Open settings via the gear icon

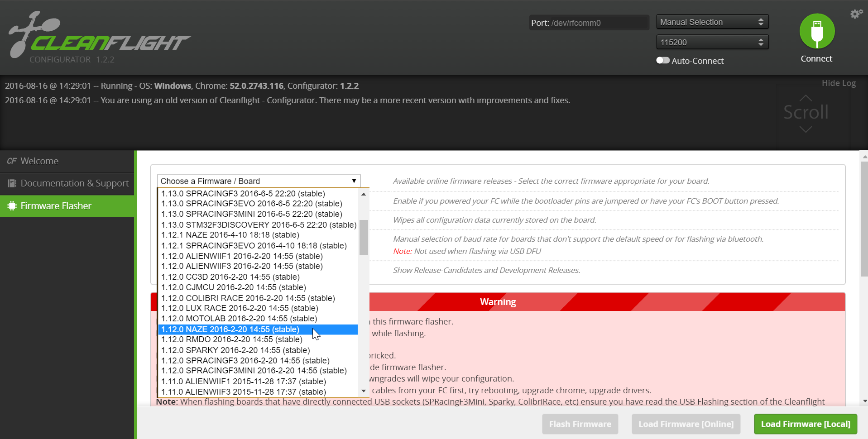tap(856, 14)
